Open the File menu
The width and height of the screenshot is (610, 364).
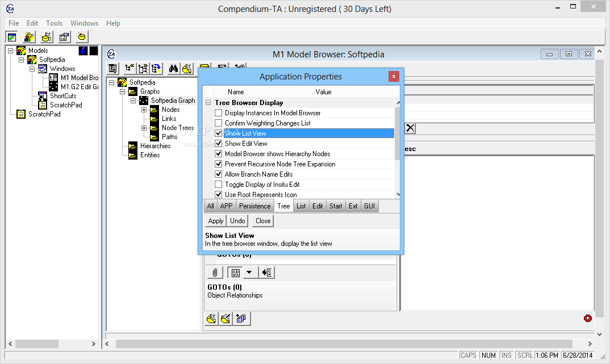pyautogui.click(x=14, y=23)
